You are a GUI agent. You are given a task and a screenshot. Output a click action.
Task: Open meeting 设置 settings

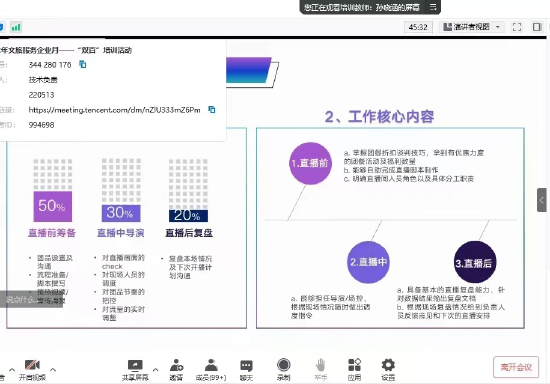click(388, 370)
